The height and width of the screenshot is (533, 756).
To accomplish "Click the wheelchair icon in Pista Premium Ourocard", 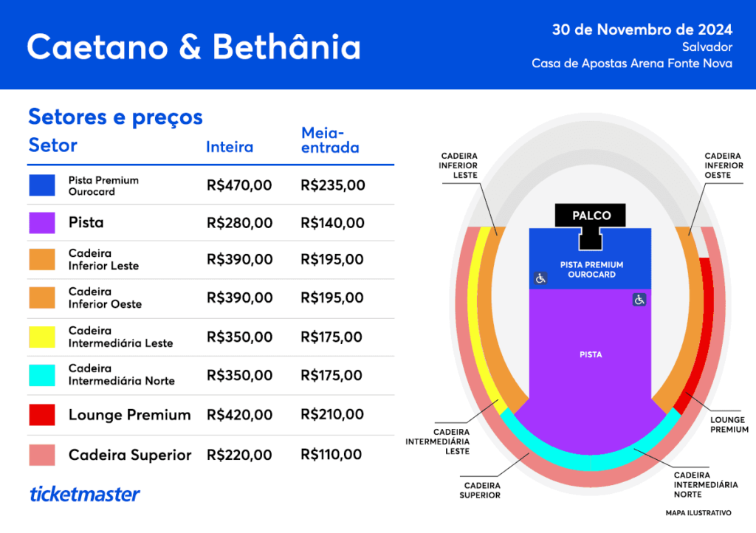I will tap(540, 278).
